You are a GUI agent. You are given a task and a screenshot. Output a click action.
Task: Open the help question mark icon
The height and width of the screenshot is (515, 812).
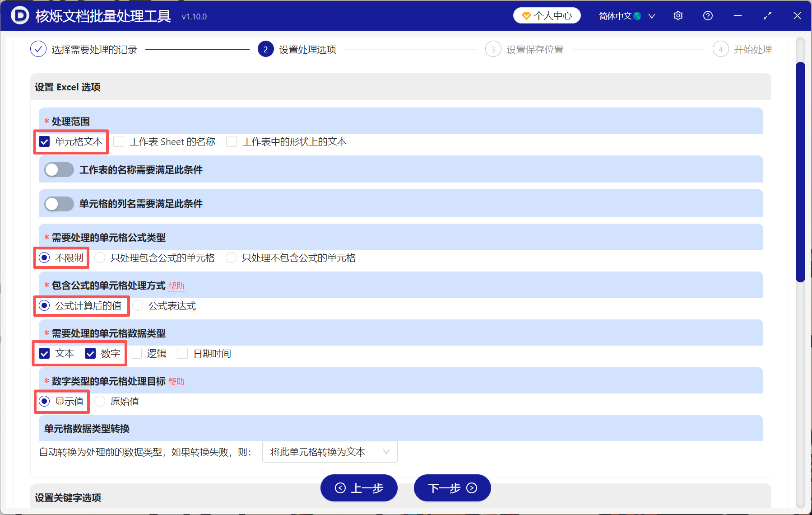[x=707, y=15]
